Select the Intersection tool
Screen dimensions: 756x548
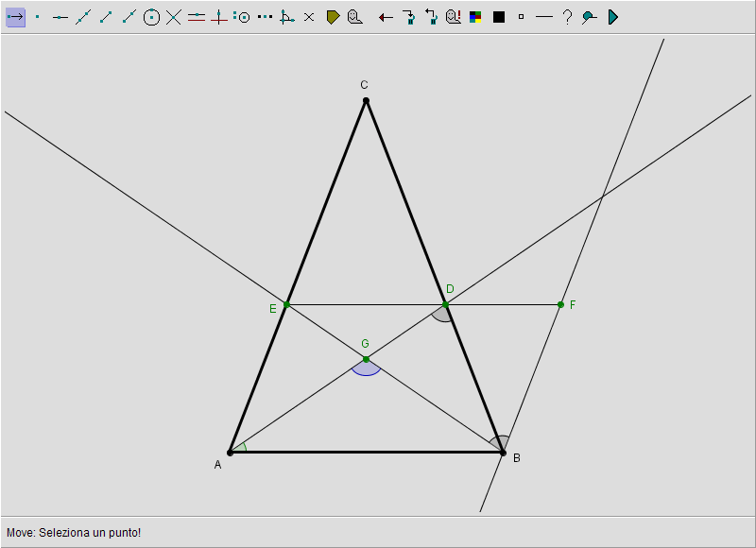tap(174, 17)
